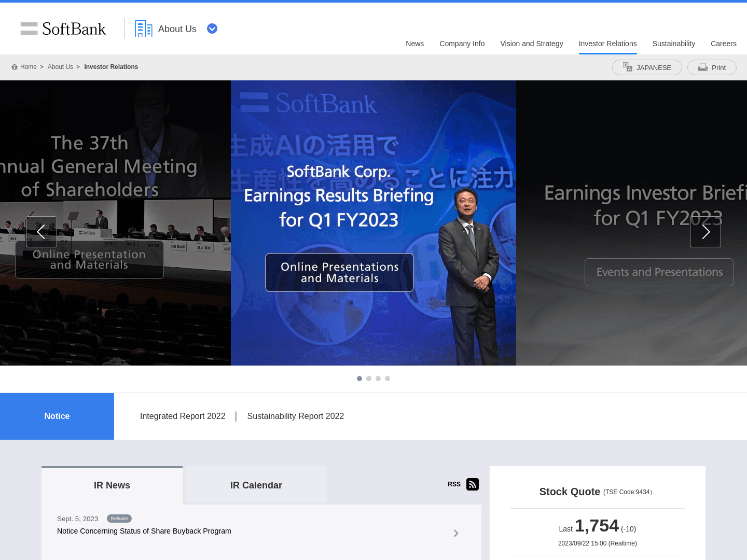
Task: Click the SoftBank logo
Action: [x=63, y=29]
